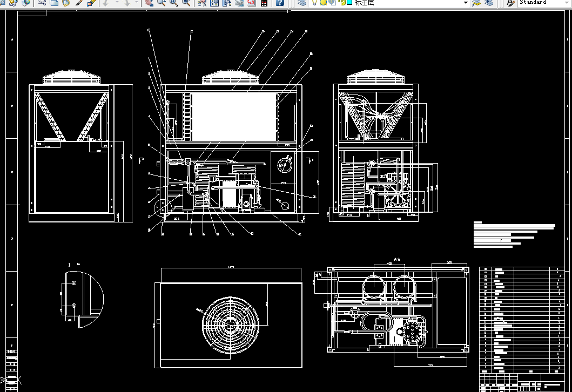
Task: Click the cyan layer color swatch
Action: click(349, 3)
